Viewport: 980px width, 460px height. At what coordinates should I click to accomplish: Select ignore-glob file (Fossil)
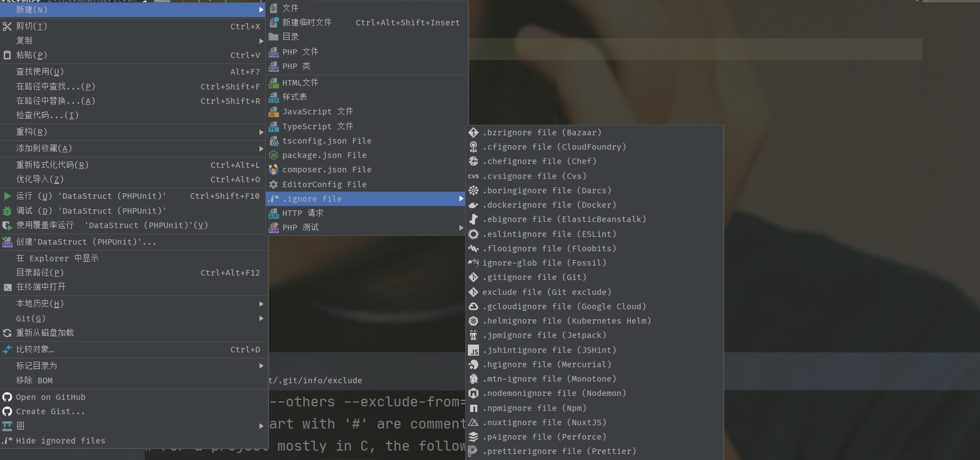click(595, 263)
